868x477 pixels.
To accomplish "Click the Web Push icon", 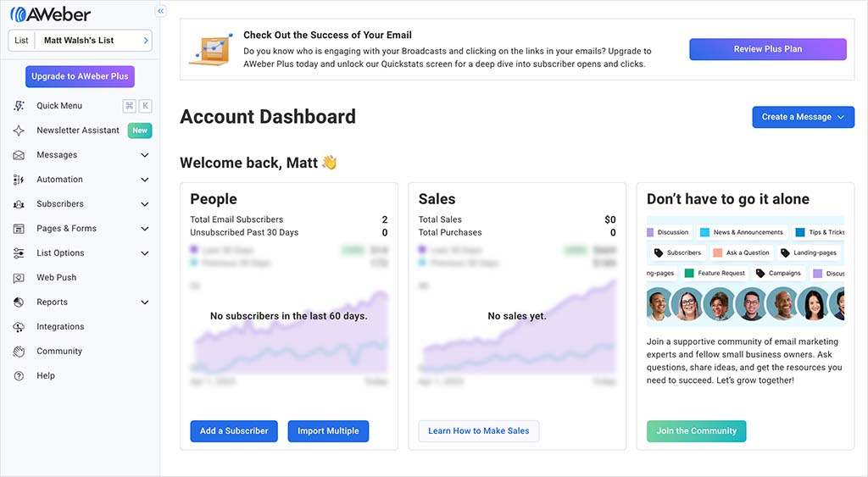I will tap(19, 278).
